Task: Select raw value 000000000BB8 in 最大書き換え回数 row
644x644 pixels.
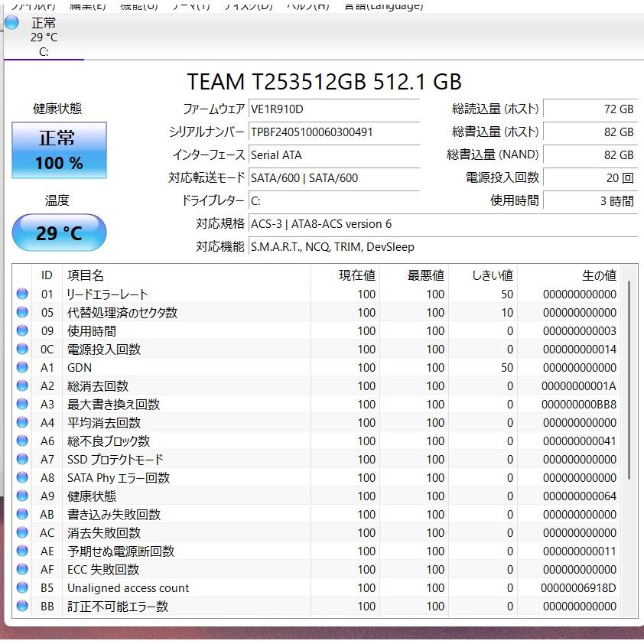Action: [579, 405]
